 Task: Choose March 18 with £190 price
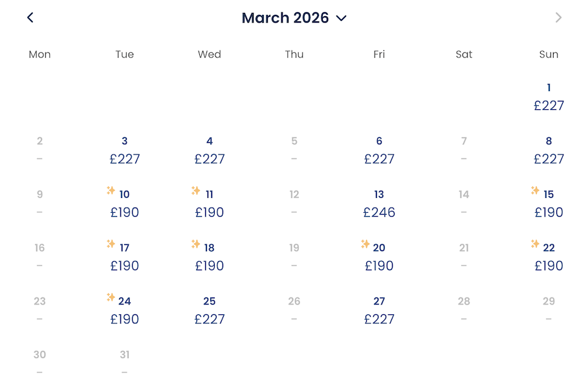tap(209, 257)
